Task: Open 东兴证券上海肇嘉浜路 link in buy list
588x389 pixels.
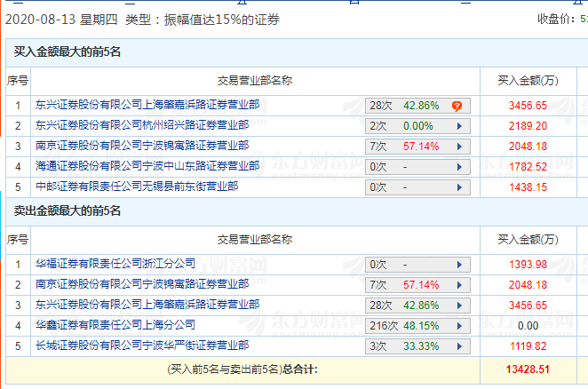Action: coord(147,105)
